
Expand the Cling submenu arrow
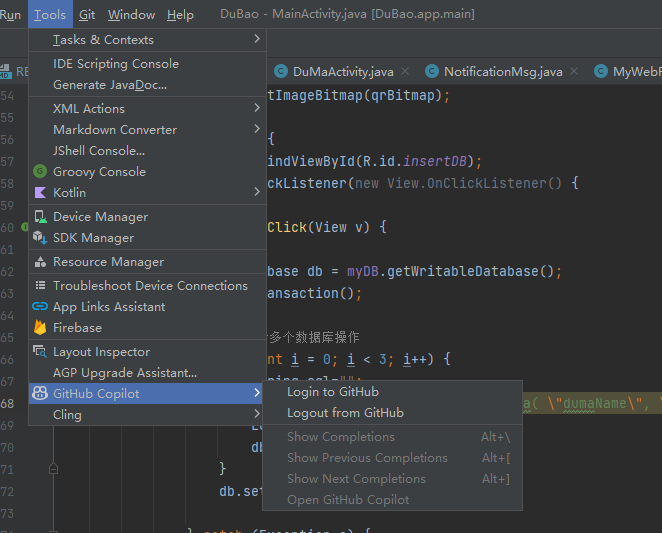pos(257,414)
